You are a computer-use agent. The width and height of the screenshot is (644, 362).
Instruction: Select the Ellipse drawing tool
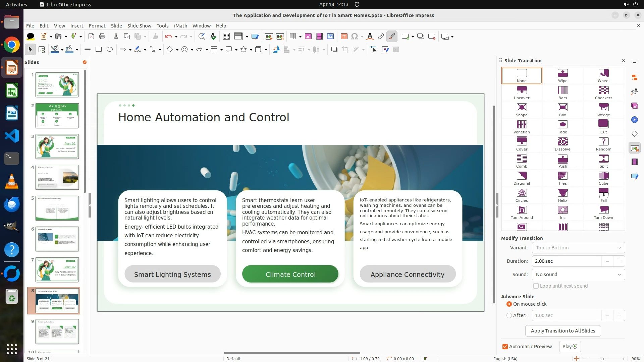pyautogui.click(x=109, y=50)
